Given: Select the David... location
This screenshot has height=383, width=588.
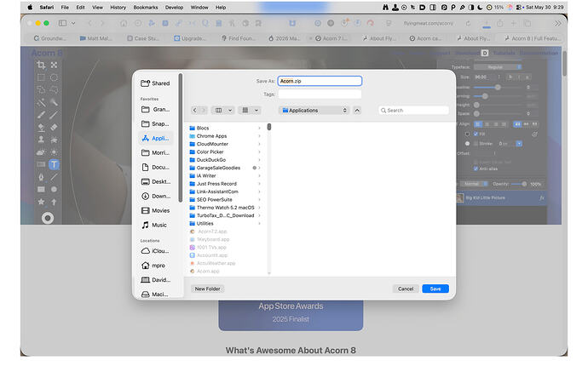Looking at the screenshot, I should point(155,280).
